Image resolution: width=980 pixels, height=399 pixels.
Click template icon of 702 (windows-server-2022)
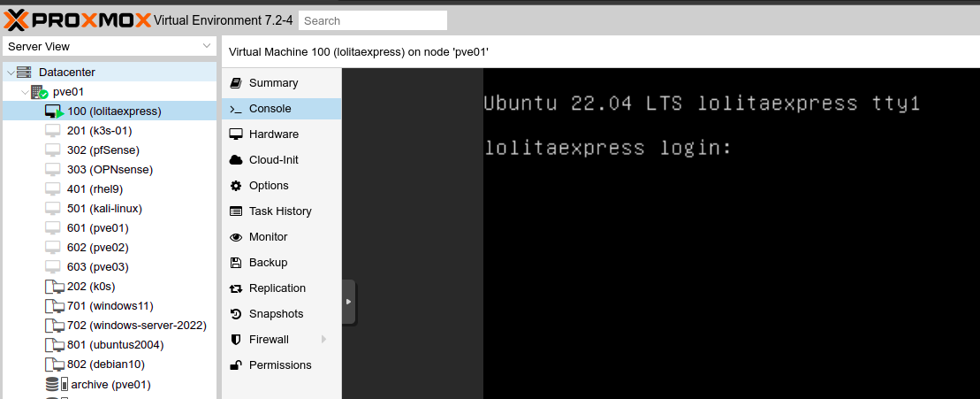pyautogui.click(x=55, y=326)
